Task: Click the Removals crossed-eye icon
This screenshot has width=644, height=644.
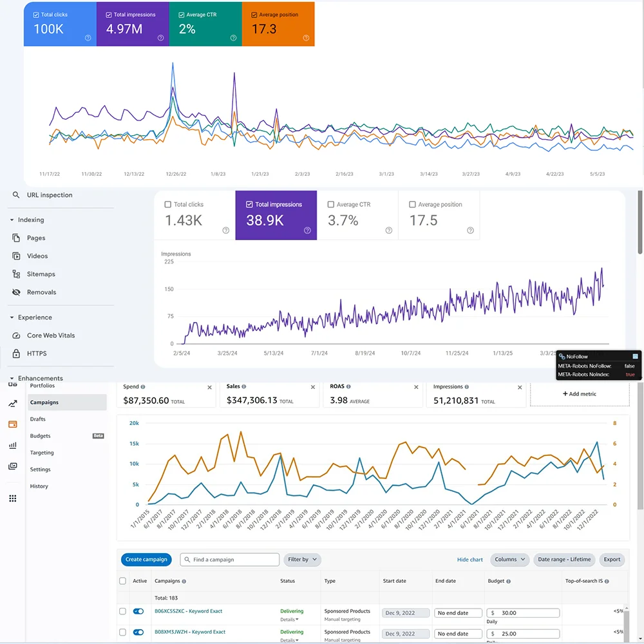Action: [16, 292]
